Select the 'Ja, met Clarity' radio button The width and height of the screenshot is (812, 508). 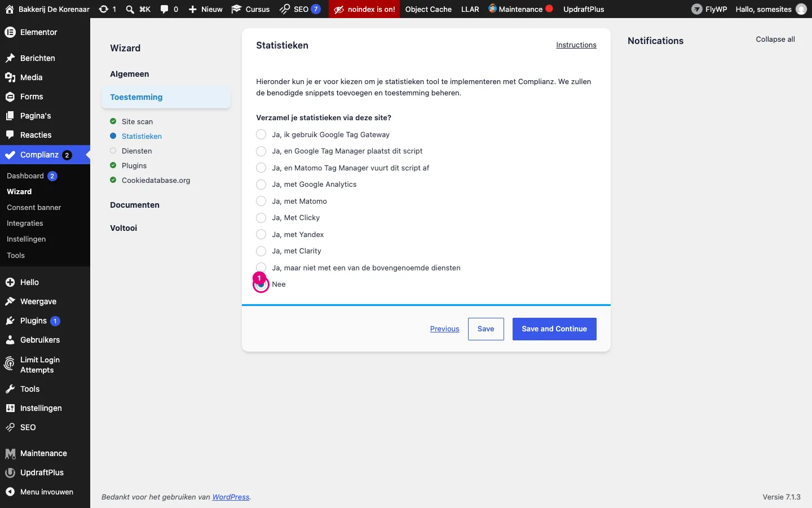(261, 251)
